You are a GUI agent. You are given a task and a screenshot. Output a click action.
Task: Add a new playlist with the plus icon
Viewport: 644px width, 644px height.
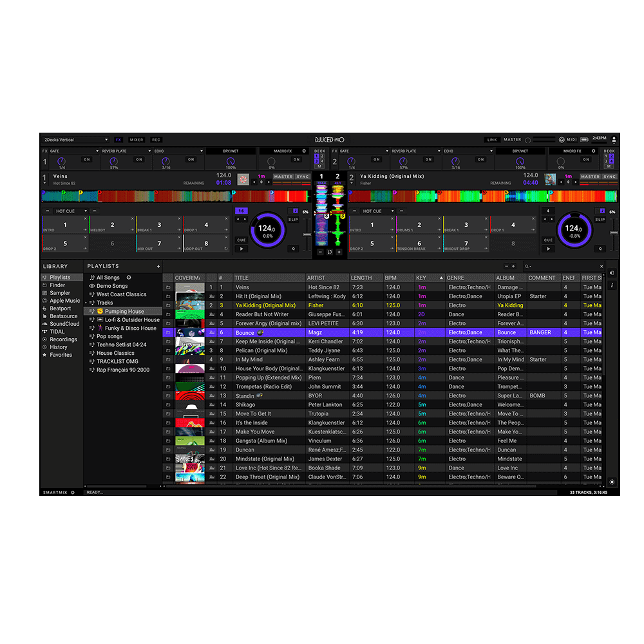click(158, 266)
